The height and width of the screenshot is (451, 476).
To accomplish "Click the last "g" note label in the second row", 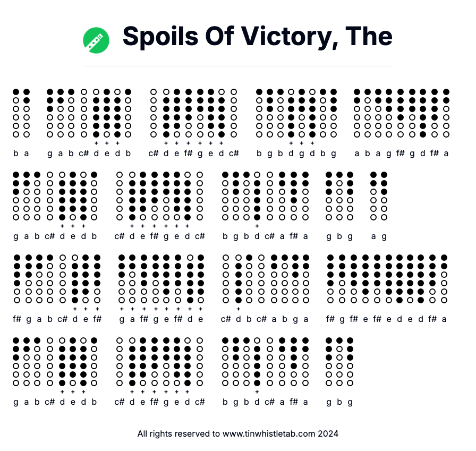I will (x=384, y=236).
